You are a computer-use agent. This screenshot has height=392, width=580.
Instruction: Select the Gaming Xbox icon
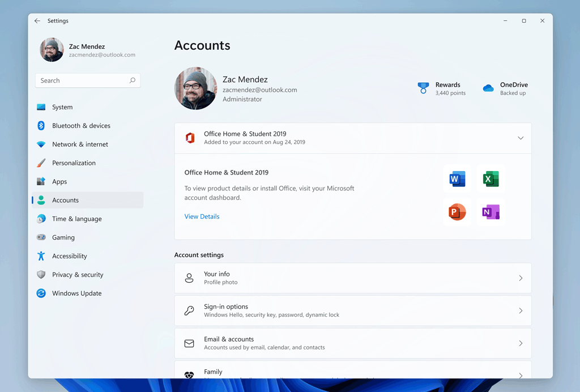click(41, 237)
